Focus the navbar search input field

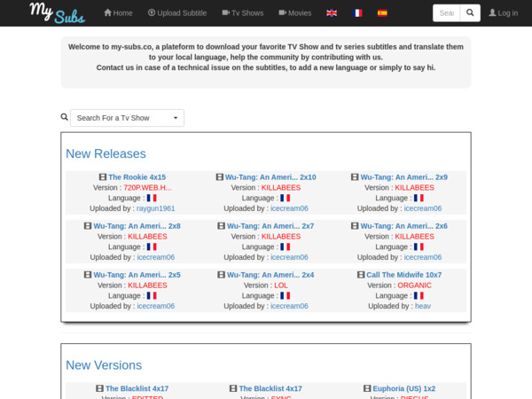[x=447, y=13]
